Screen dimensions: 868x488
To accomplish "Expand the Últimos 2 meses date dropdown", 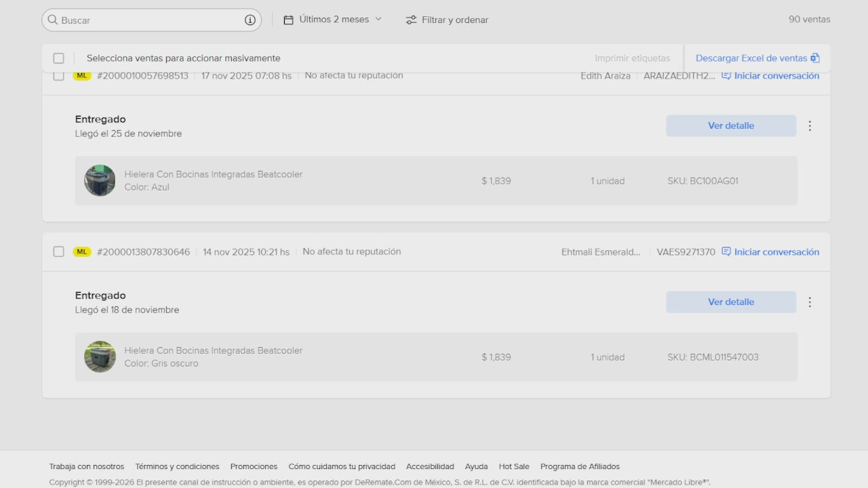I will (340, 20).
